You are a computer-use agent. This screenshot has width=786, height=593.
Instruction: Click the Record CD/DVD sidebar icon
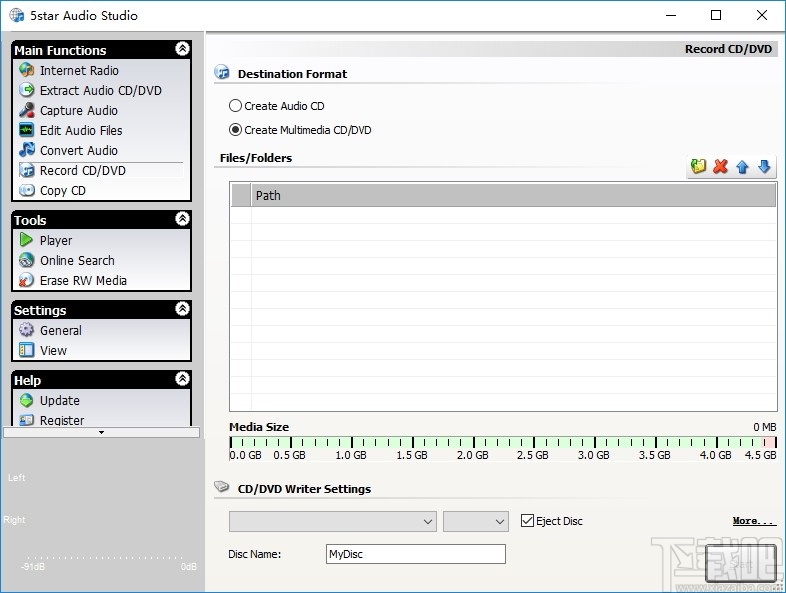click(27, 170)
